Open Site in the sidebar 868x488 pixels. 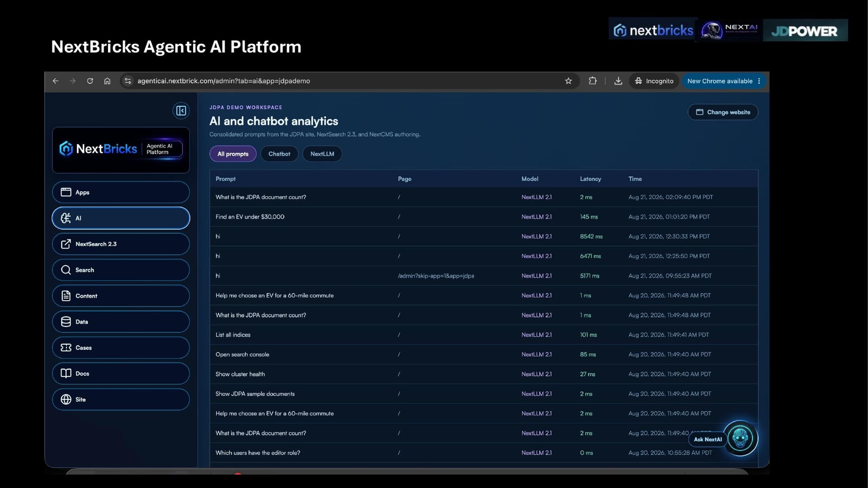[121, 399]
